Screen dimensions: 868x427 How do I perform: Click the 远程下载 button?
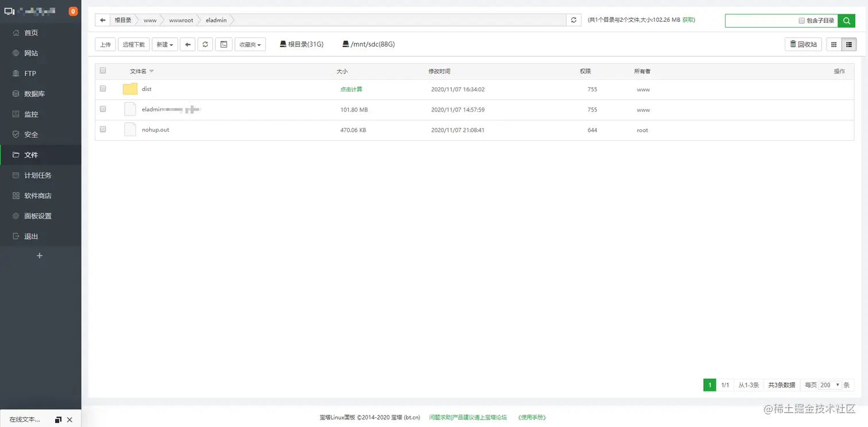pyautogui.click(x=134, y=44)
